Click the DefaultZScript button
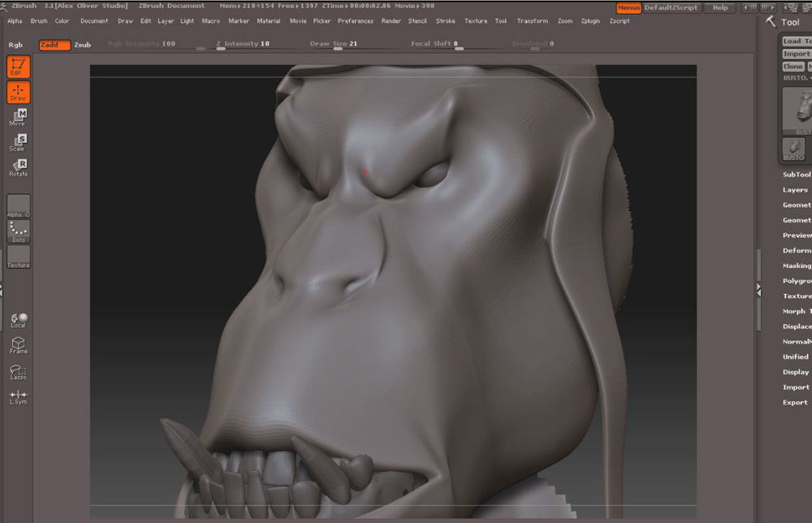The height and width of the screenshot is (523, 812). point(671,7)
